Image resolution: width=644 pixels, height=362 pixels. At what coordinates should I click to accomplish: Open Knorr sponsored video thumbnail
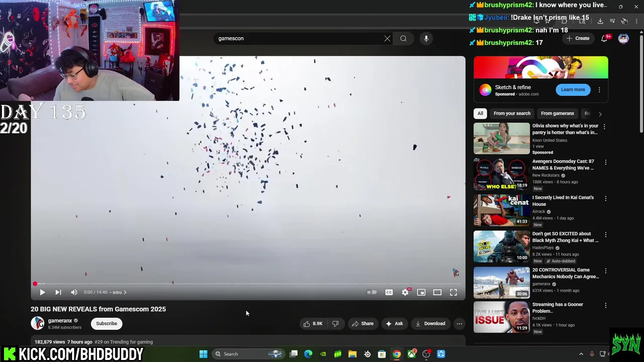tap(502, 138)
